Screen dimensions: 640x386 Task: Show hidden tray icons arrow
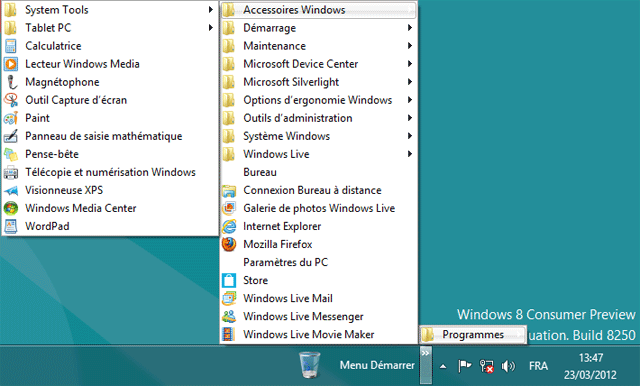[443, 366]
